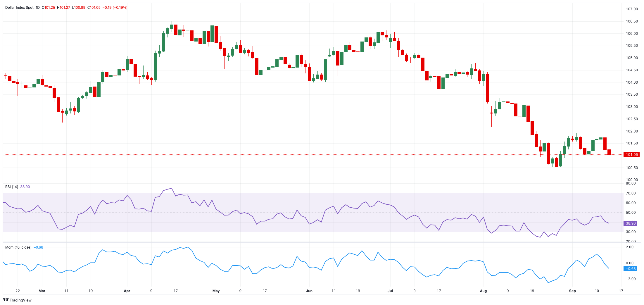Viewport: 644px width, 305px height.
Task: Click the Jul label on time axis
Action: (x=390, y=291)
